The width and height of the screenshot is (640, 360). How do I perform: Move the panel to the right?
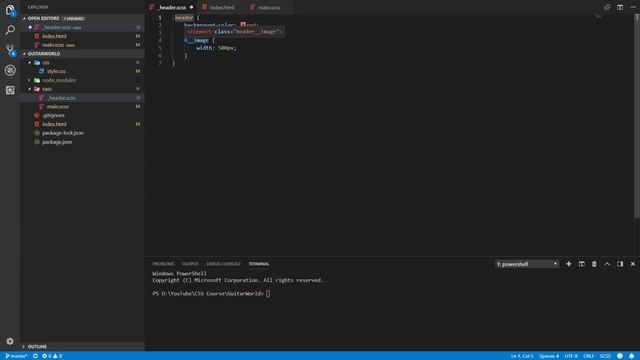(x=620, y=264)
